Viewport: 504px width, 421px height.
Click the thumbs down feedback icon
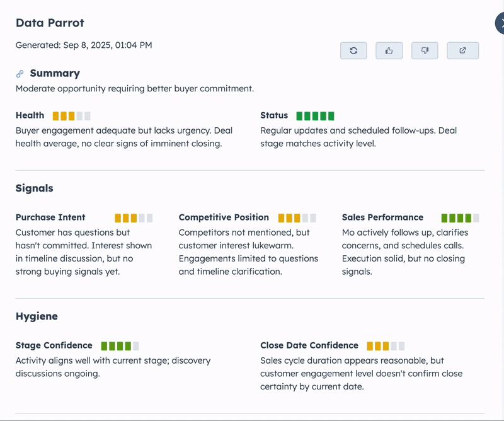(x=425, y=50)
